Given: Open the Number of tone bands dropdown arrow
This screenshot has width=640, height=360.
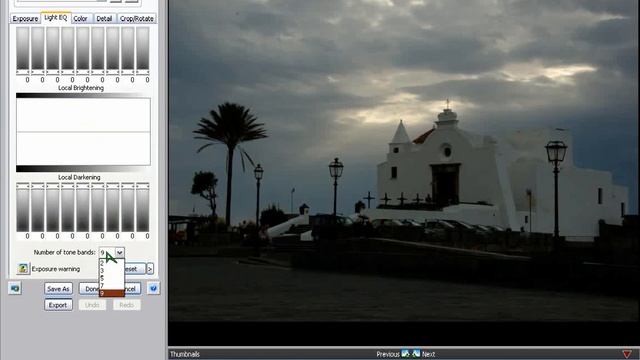Looking at the screenshot, I should click(119, 252).
